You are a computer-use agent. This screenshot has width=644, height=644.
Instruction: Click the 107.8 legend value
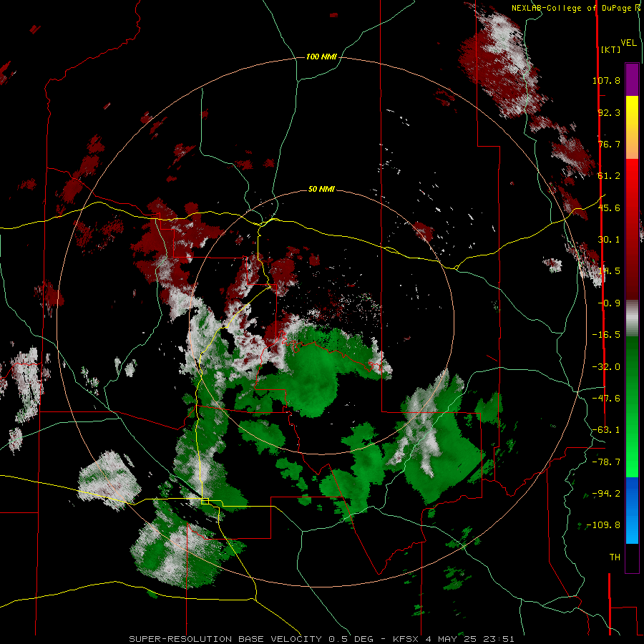pyautogui.click(x=606, y=80)
